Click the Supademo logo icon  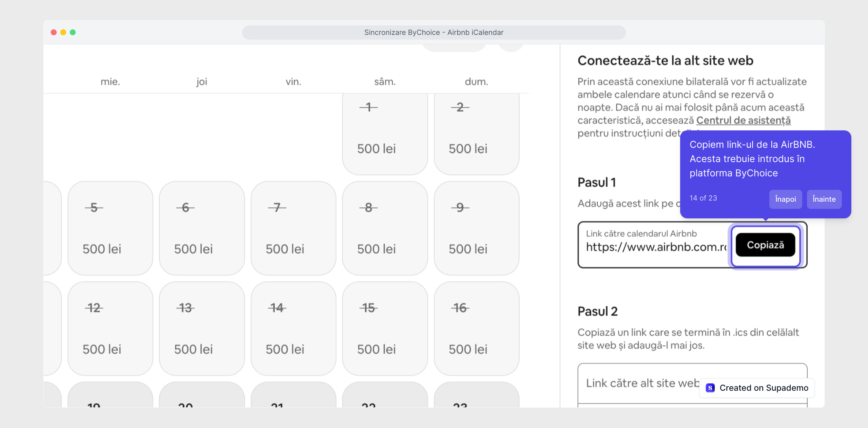pyautogui.click(x=710, y=388)
